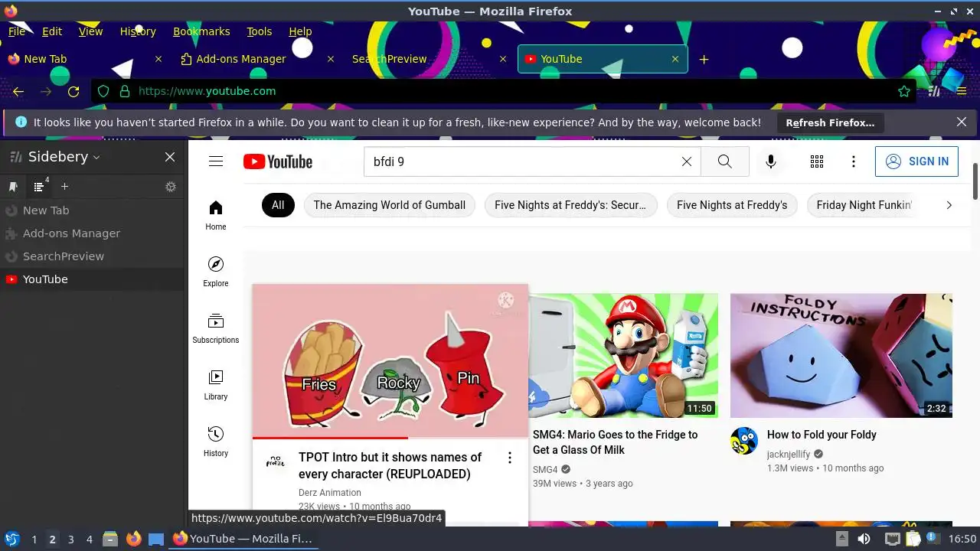Search with voice microphone button
Image resolution: width=980 pixels, height=551 pixels.
(x=771, y=161)
